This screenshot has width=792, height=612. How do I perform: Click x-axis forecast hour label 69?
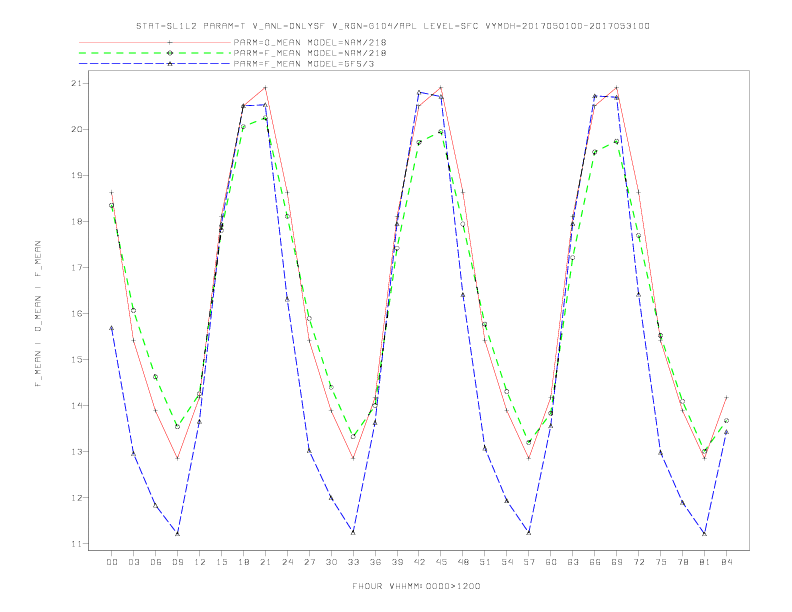point(617,562)
